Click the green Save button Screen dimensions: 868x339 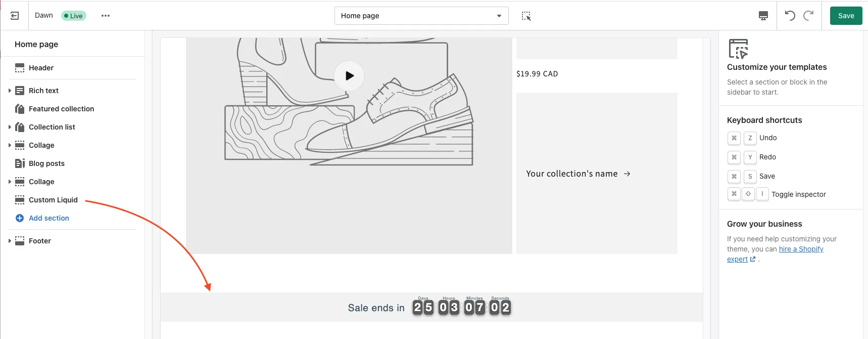846,16
